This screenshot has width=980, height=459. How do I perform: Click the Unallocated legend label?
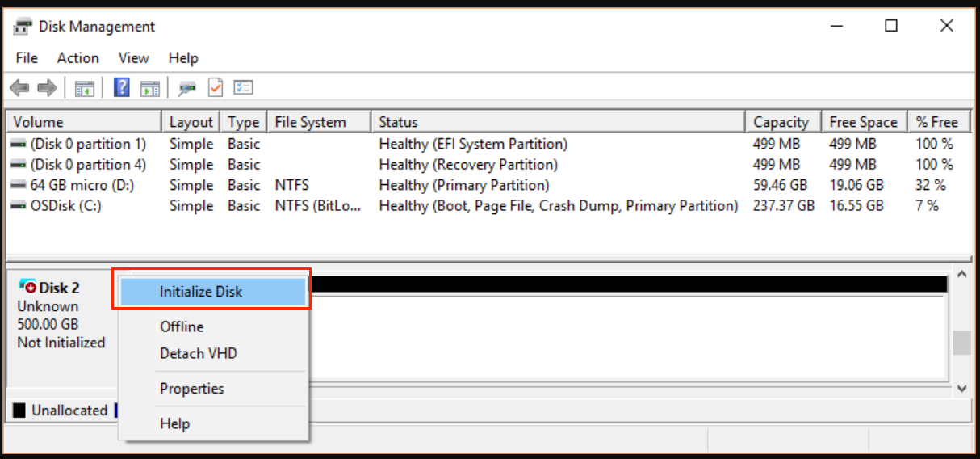[69, 411]
